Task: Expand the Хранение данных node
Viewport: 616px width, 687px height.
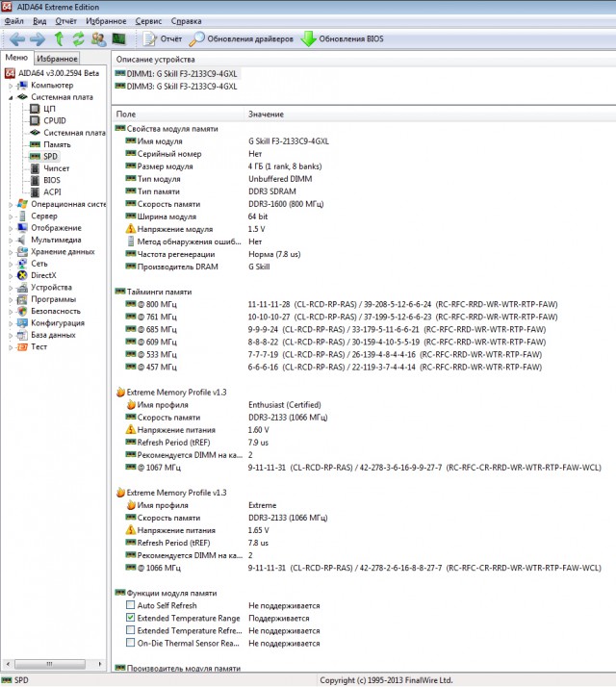Action: coord(11,252)
